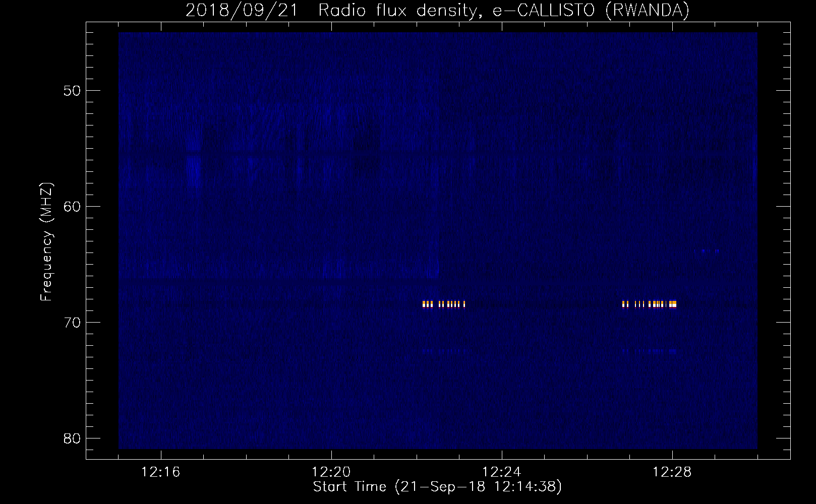
Task: Click the 12:16 time tick label
Action: pos(161,472)
